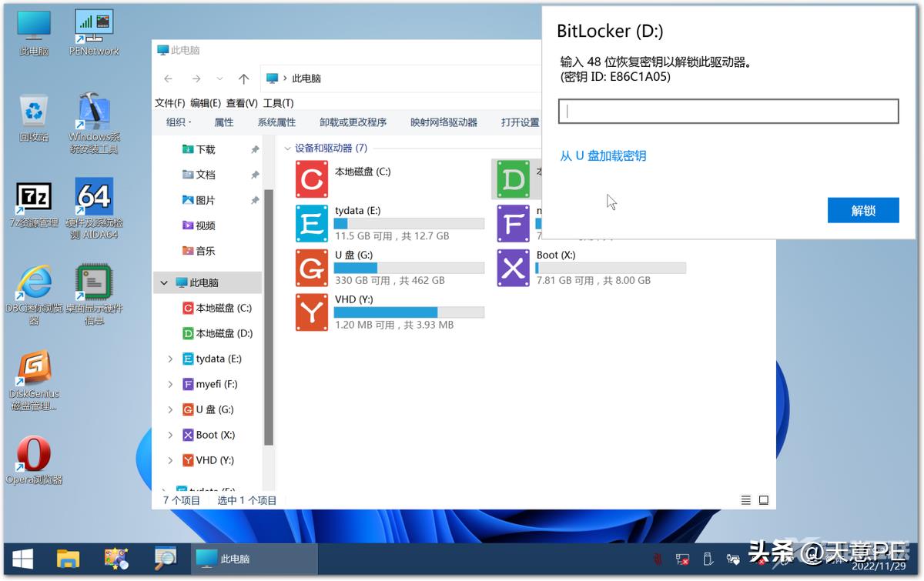Select 本地磁盘 (D:) in the navigation tree
The width and height of the screenshot is (924, 581).
coord(217,333)
